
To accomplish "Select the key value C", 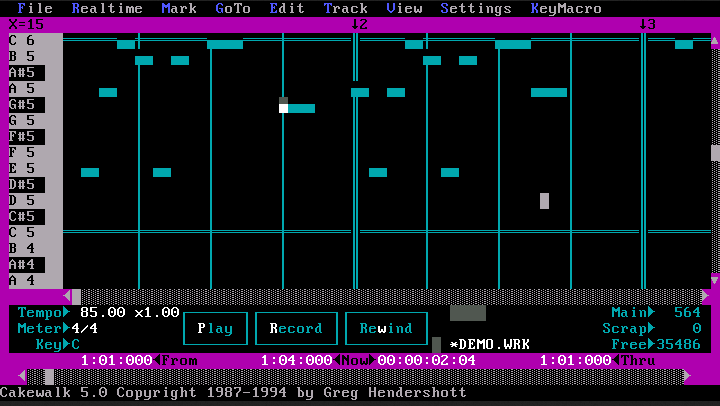I will [76, 344].
